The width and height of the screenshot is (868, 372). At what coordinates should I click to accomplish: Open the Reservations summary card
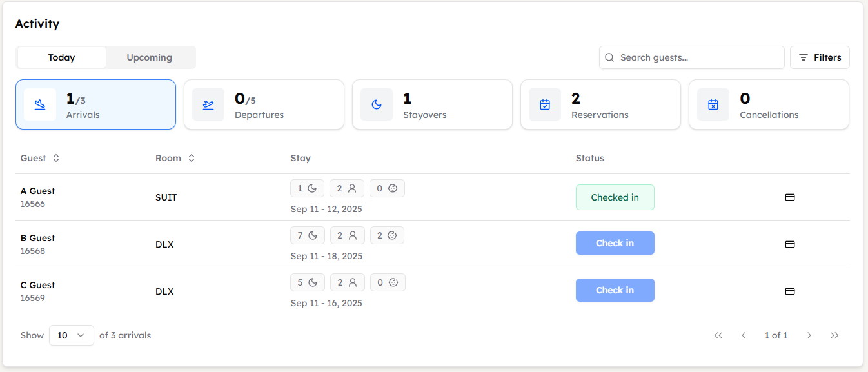point(600,104)
